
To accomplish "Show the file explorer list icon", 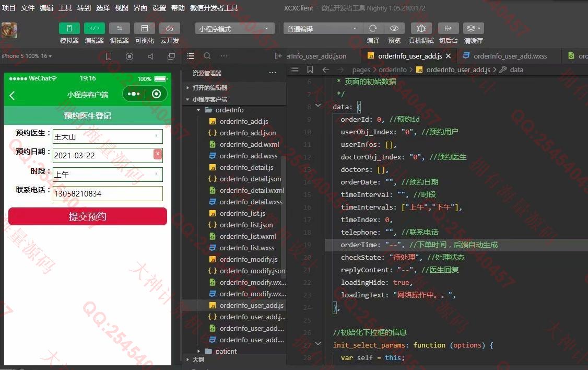I will click(191, 56).
